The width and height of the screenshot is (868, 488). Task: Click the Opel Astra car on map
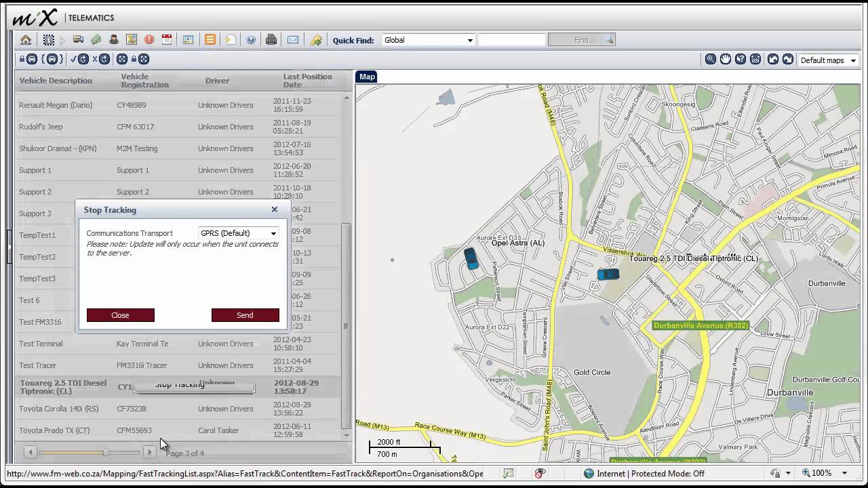point(471,258)
